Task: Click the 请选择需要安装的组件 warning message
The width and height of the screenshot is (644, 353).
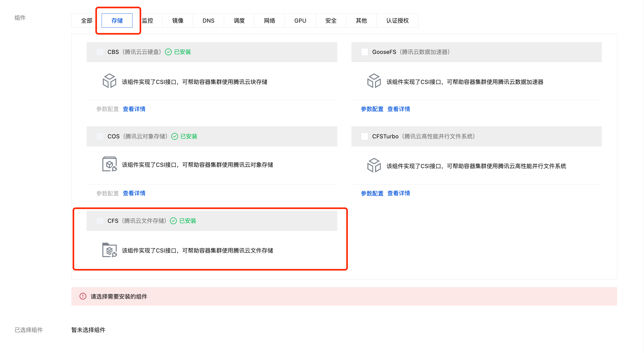Action: (119, 296)
